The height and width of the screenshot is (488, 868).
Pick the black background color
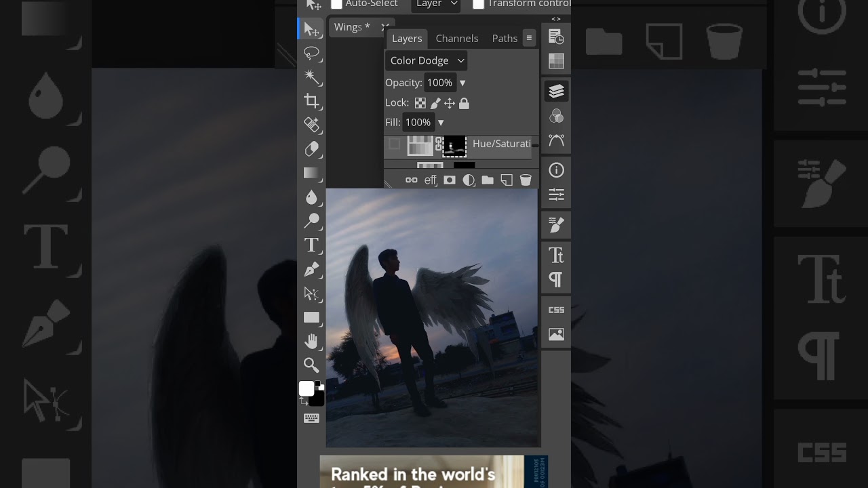tap(317, 399)
